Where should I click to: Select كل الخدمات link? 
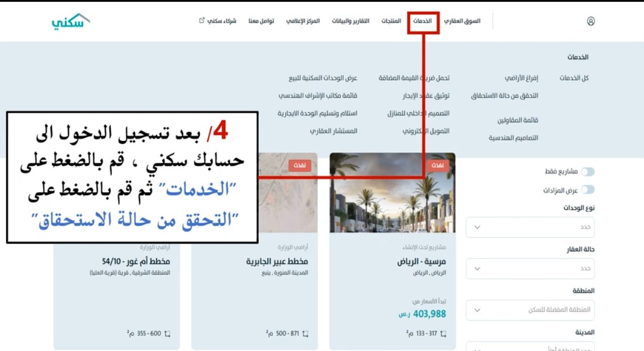point(574,78)
